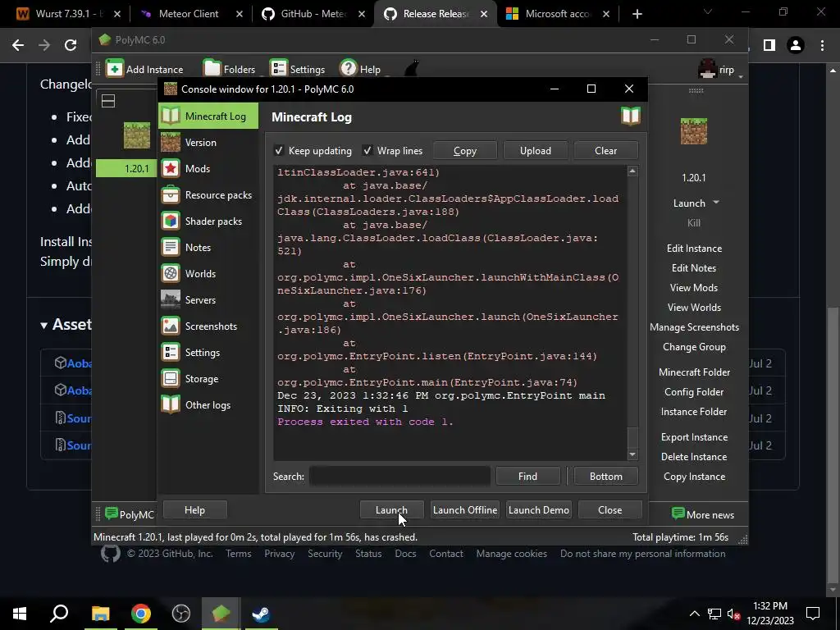This screenshot has height=630, width=840.
Task: Click More news button in PolyMC
Action: point(702,515)
